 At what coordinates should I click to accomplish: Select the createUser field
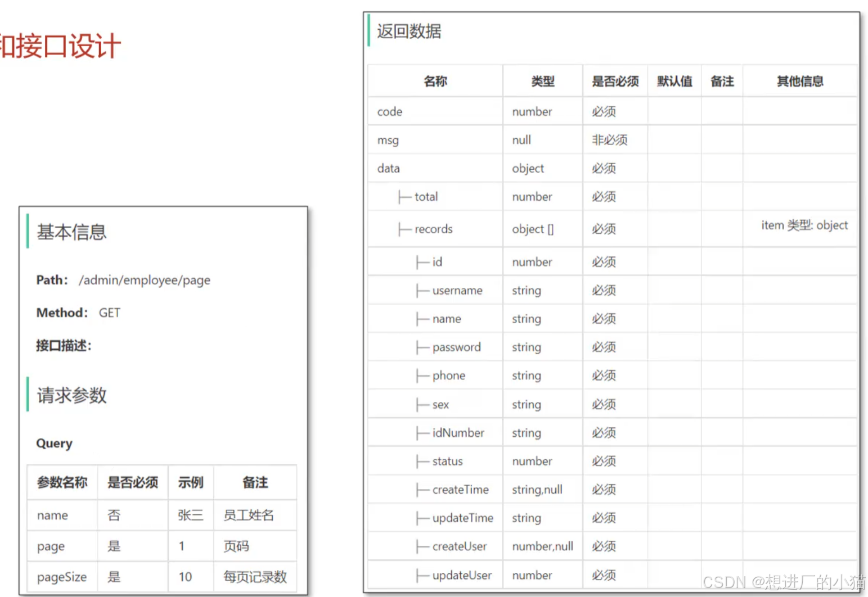460,546
